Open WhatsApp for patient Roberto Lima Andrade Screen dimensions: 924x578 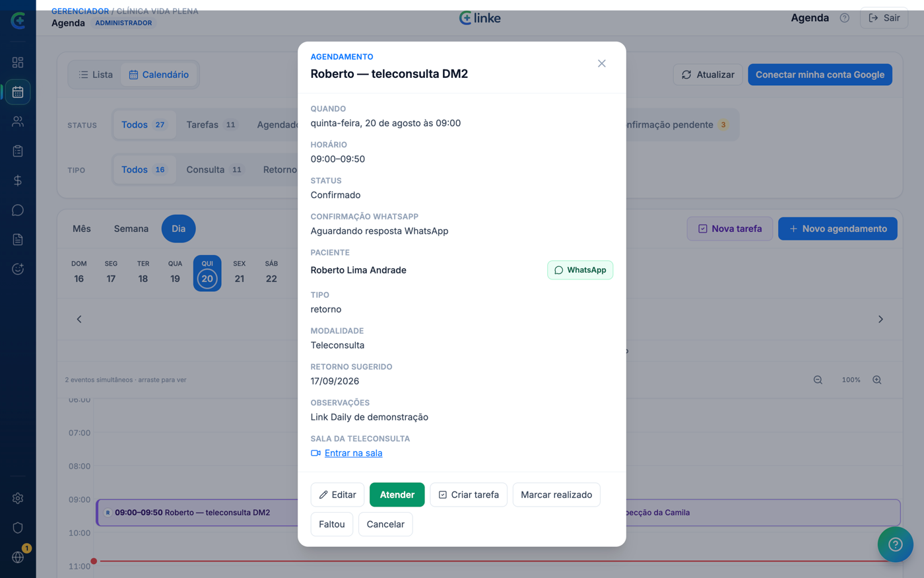tap(580, 270)
